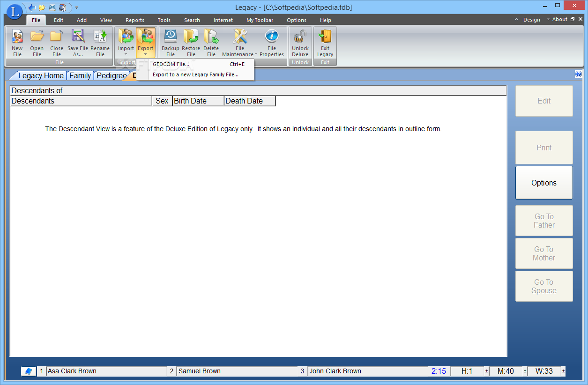The height and width of the screenshot is (385, 588).
Task: Click the Close File icon
Action: click(57, 36)
